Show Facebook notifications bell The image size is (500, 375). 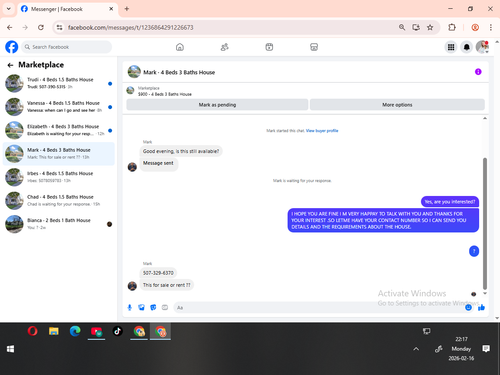[467, 47]
